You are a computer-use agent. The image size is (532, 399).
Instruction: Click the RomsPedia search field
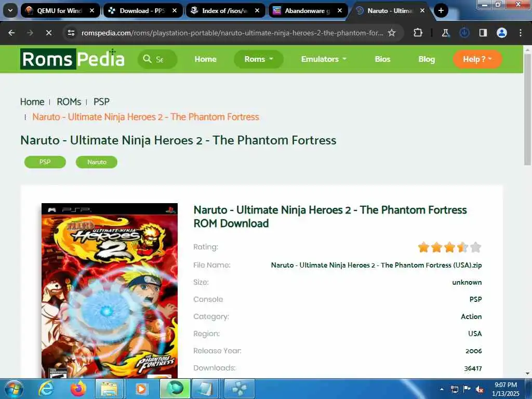coord(157,59)
